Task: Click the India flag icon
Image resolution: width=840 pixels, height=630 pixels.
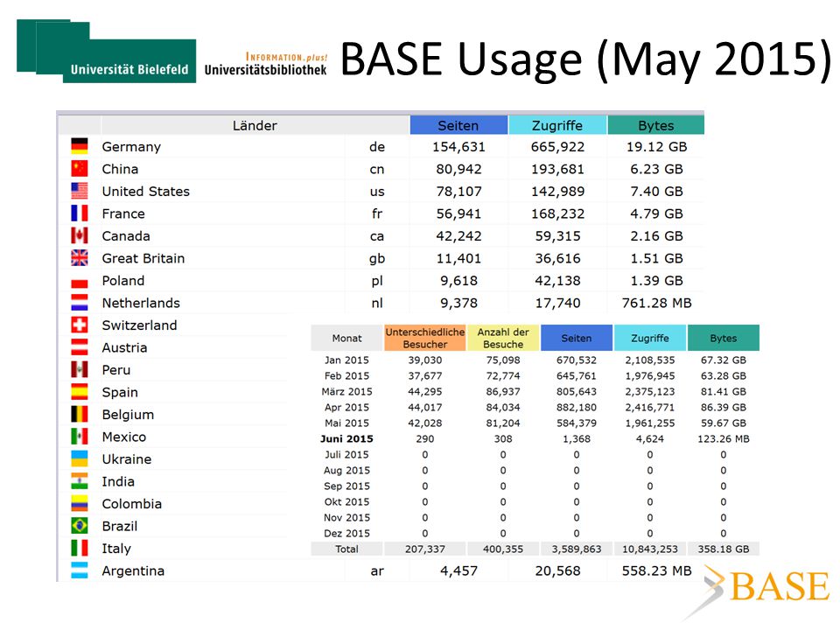Action: [x=80, y=481]
